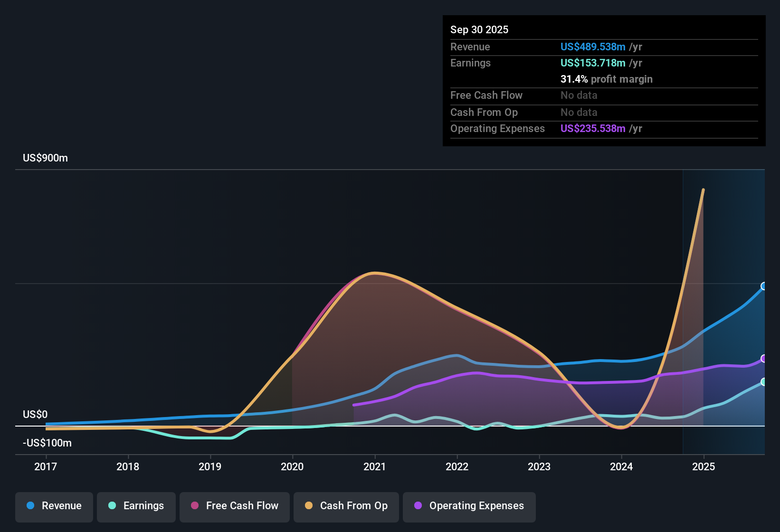Click the Revenue value US$489.538m in the tooltip

click(592, 47)
